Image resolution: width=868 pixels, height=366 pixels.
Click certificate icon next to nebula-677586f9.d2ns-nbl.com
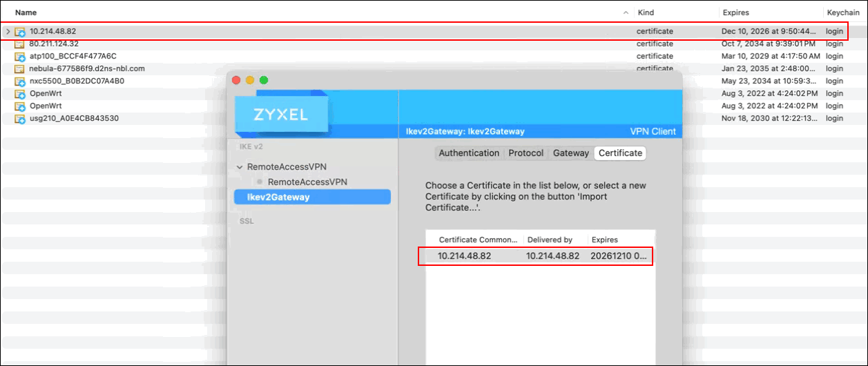point(20,68)
